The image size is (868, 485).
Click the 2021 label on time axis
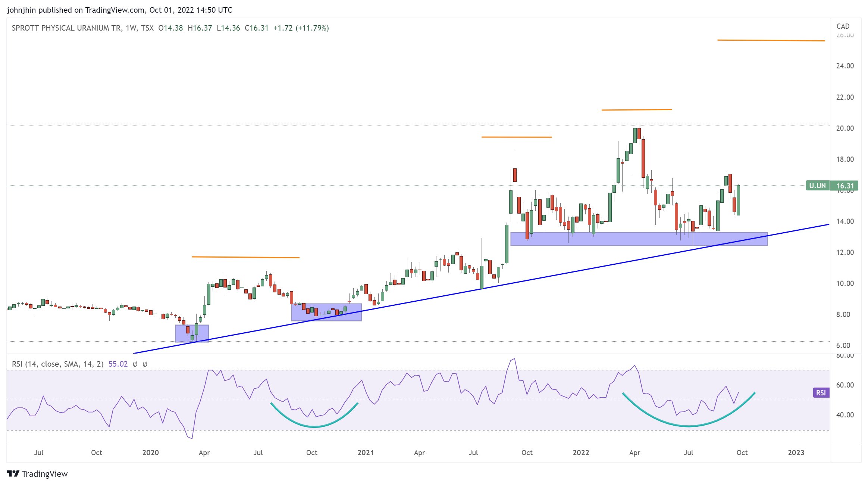click(x=365, y=453)
